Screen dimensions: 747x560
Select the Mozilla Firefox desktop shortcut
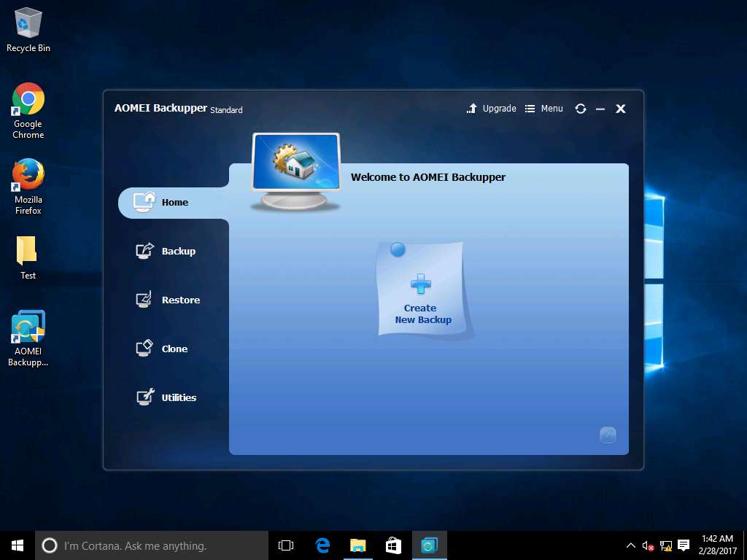coord(28,187)
